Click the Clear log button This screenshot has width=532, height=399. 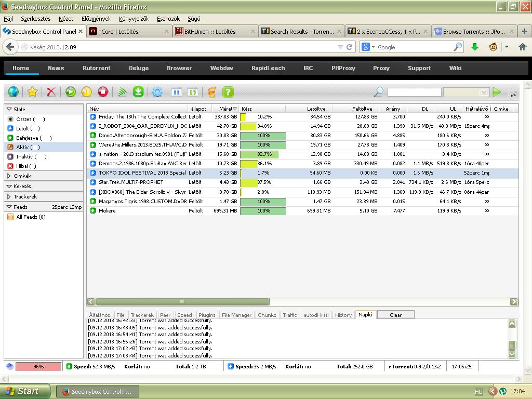click(395, 315)
